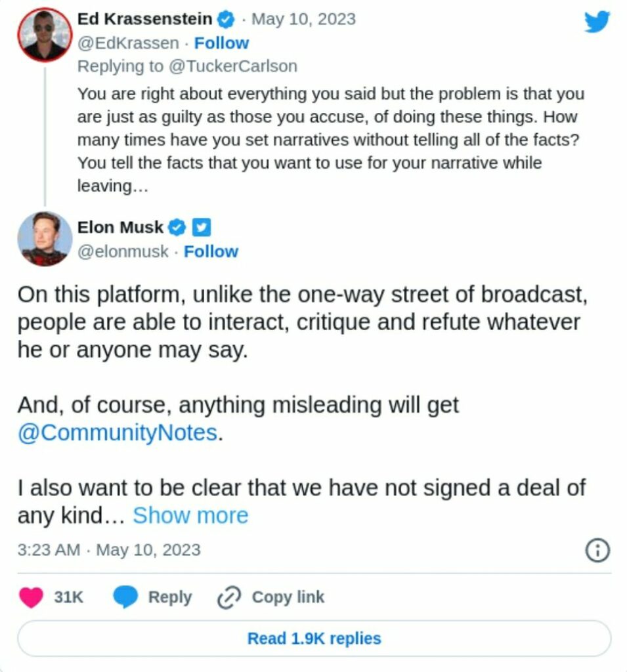Click the square Twitter affiliation badge
Image resolution: width=627 pixels, height=672 pixels.
[201, 228]
